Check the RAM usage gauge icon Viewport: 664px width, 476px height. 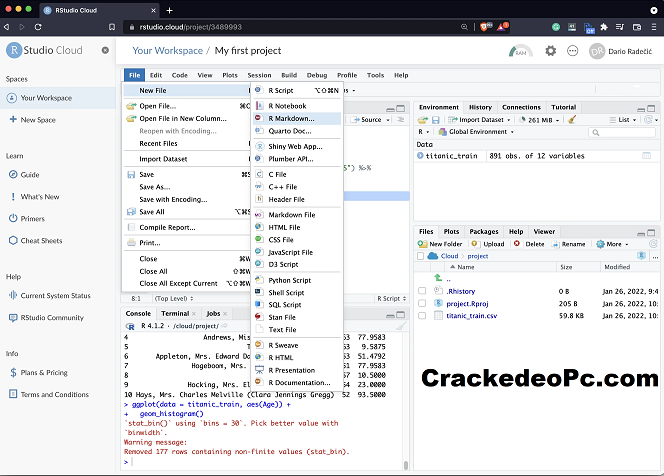pyautogui.click(x=520, y=51)
